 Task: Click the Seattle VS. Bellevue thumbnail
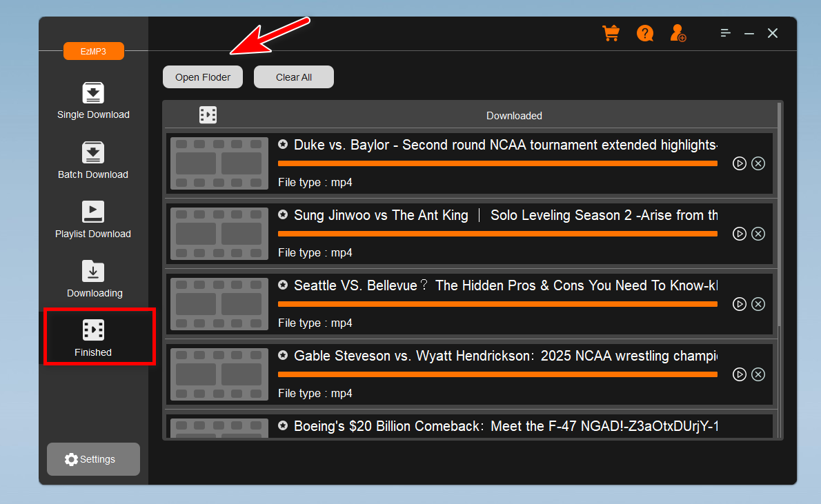(x=219, y=304)
